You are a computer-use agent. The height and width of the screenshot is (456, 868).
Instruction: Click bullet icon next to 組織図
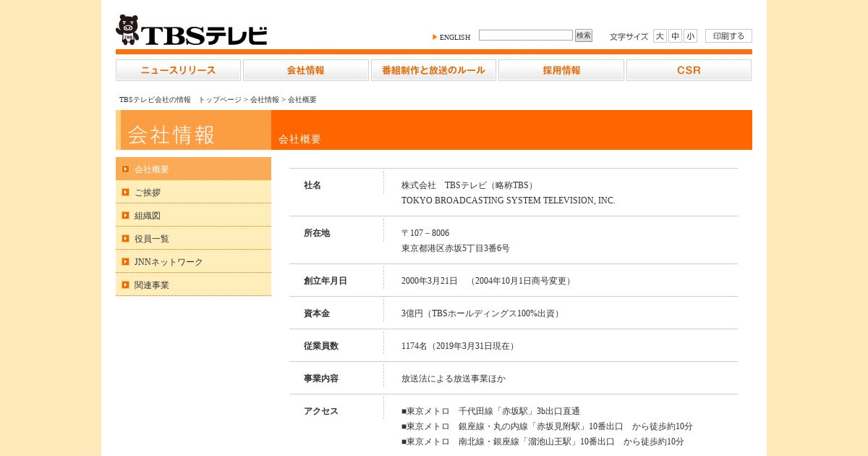(125, 215)
